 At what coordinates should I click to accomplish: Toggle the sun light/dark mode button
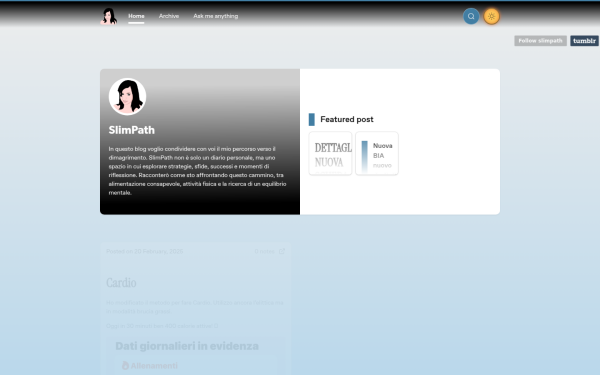(491, 16)
